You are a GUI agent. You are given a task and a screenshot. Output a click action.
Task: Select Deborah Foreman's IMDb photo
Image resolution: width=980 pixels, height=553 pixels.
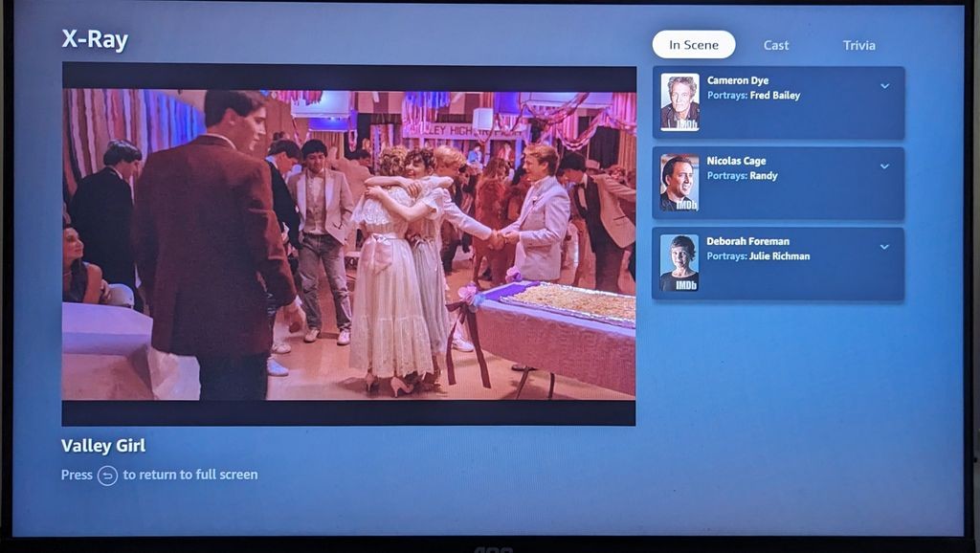679,263
